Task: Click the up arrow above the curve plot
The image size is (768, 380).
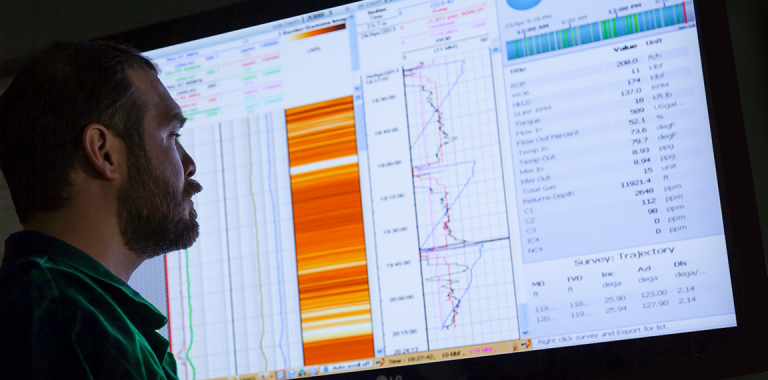Action: point(495,49)
